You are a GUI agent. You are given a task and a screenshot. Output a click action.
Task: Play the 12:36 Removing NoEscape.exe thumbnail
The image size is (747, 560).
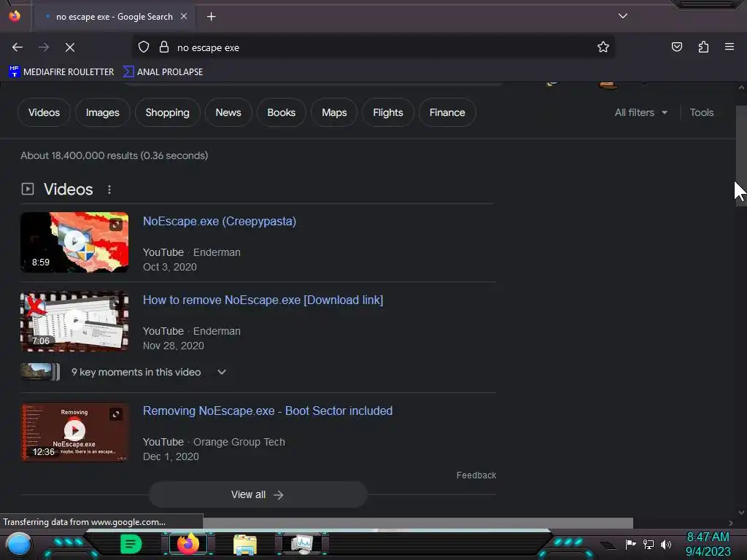pyautogui.click(x=74, y=432)
